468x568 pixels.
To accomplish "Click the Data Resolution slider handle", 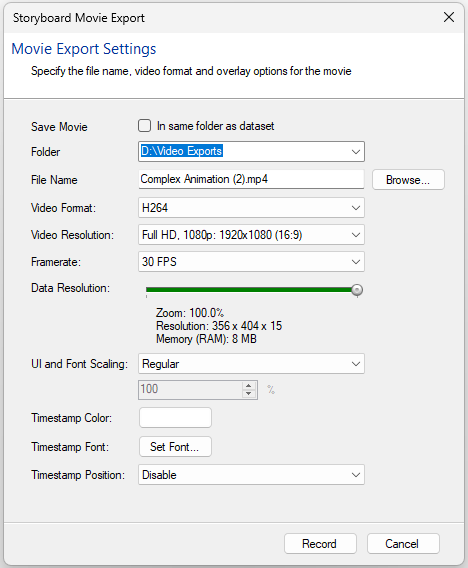I will 357,290.
